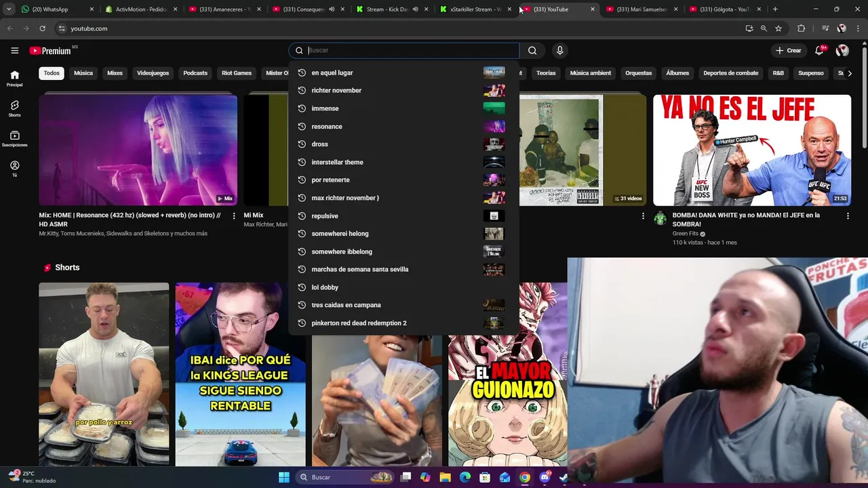Click the Crear button
The image size is (868, 488).
pyautogui.click(x=789, y=50)
